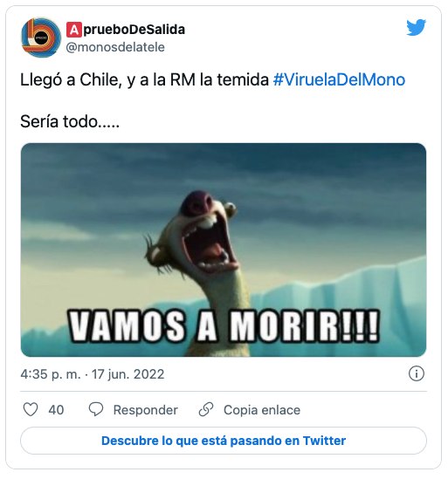Click the chain link icon
448x479 pixels.
click(206, 409)
